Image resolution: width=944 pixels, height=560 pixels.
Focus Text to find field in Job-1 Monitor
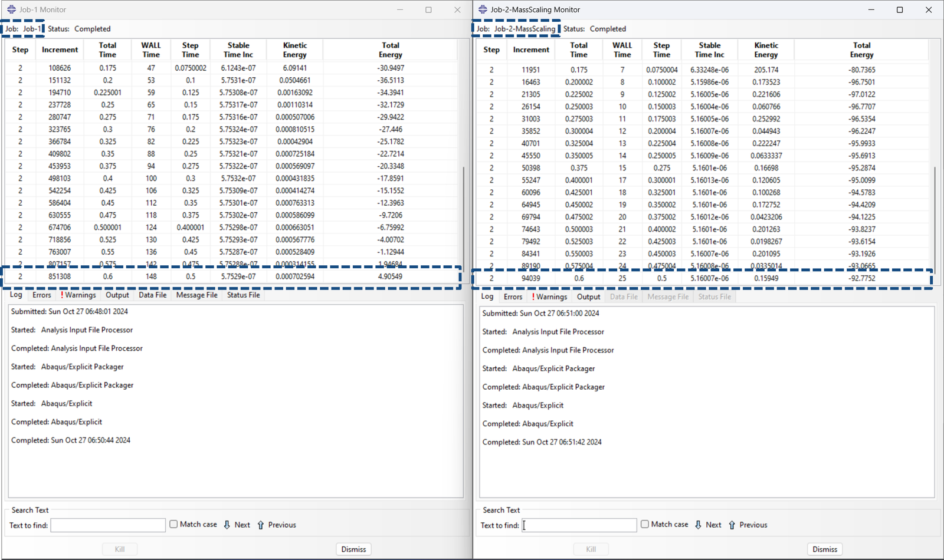108,525
